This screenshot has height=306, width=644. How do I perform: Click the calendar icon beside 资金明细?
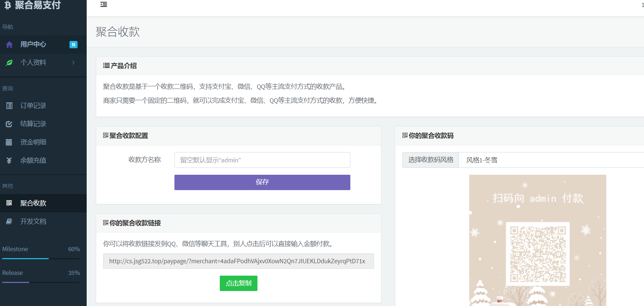[x=9, y=142]
